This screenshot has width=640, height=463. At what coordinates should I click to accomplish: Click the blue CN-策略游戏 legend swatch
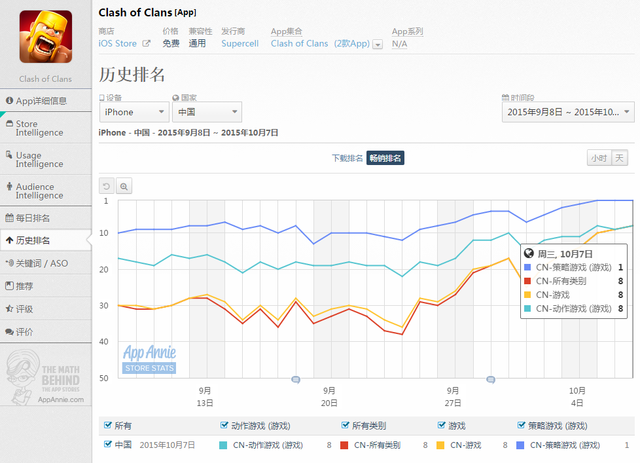click(520, 445)
